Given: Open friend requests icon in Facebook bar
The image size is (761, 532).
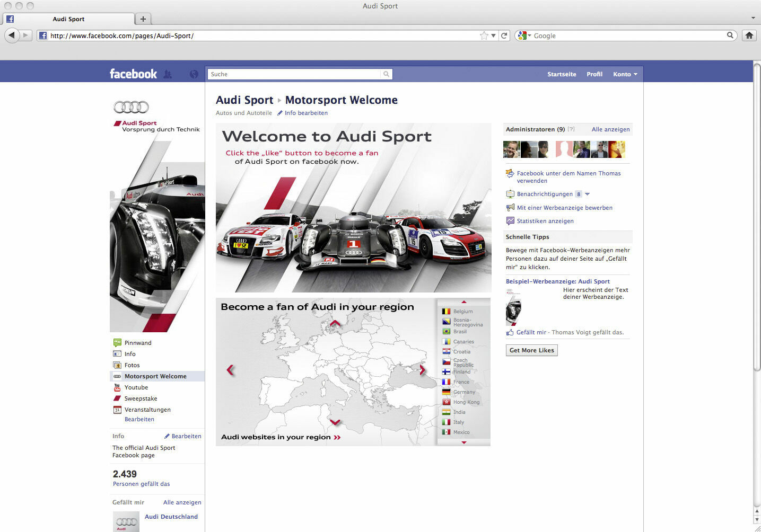Looking at the screenshot, I should click(168, 74).
